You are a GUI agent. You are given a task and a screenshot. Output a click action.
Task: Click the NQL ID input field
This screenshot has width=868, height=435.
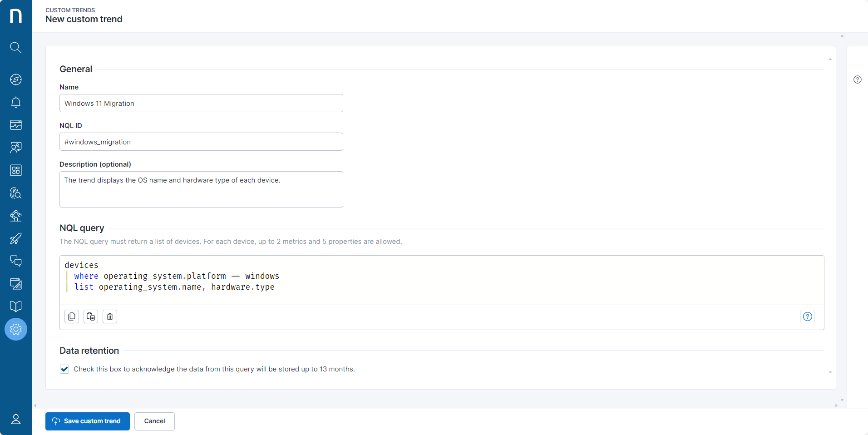tap(201, 142)
